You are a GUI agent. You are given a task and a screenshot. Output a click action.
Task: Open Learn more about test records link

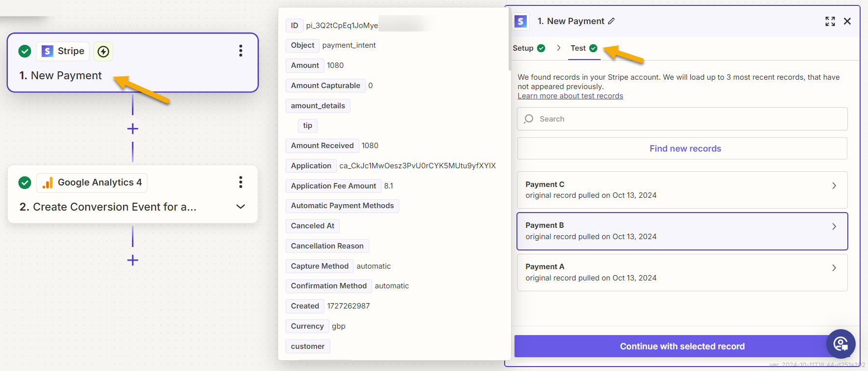click(x=570, y=96)
